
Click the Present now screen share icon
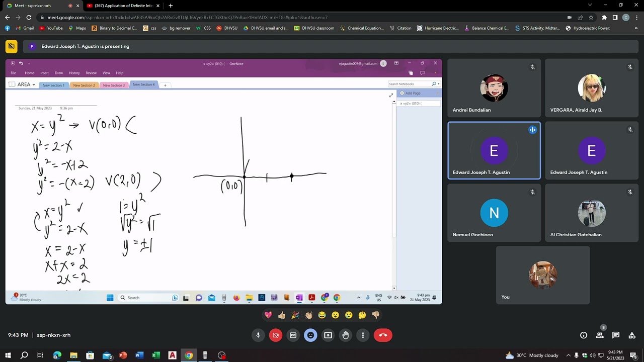[x=328, y=335]
